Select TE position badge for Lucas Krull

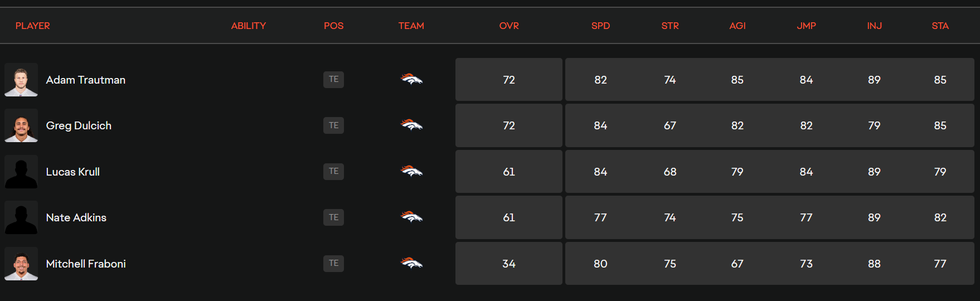click(x=333, y=171)
